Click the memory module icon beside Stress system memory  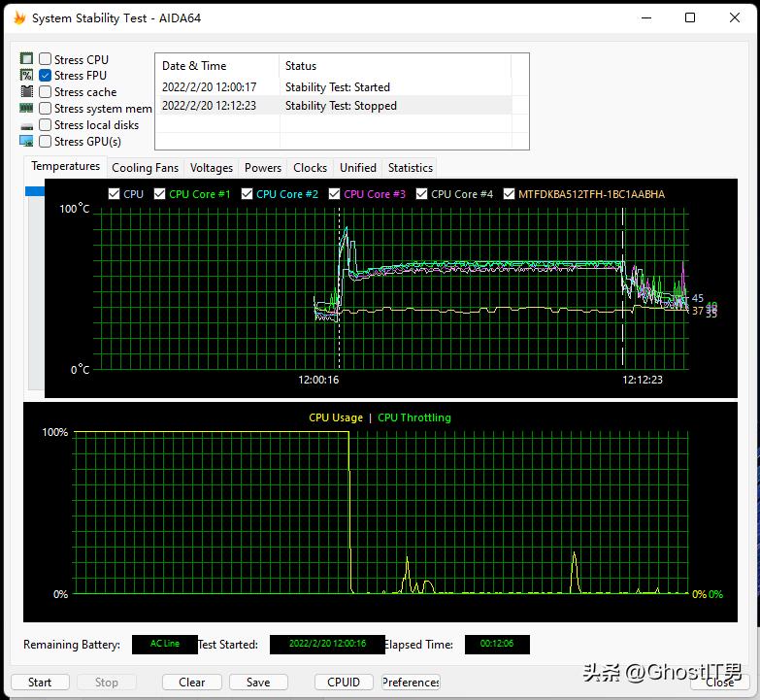[x=26, y=109]
